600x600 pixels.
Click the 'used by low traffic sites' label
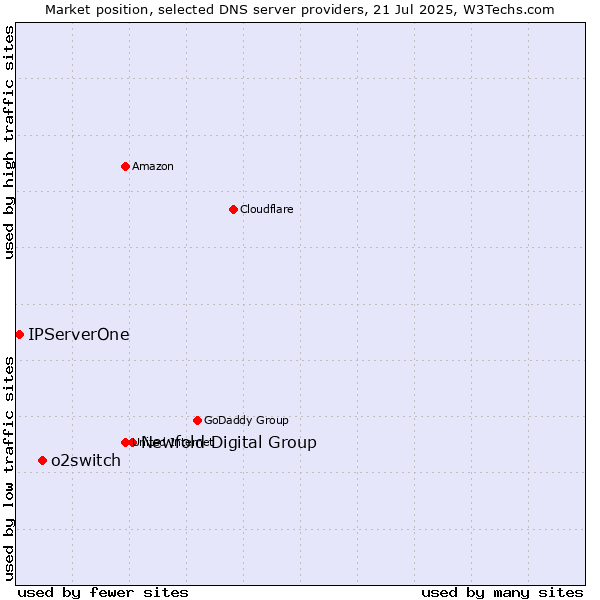pos(8,469)
